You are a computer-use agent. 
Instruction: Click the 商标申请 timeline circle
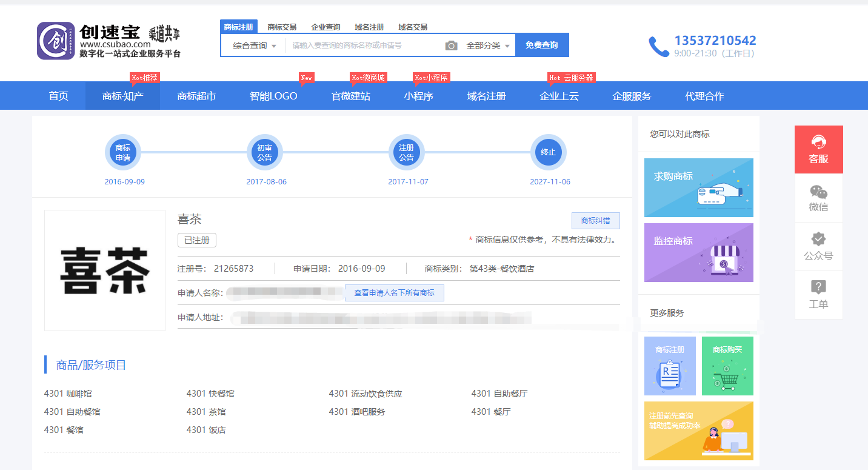(x=123, y=152)
